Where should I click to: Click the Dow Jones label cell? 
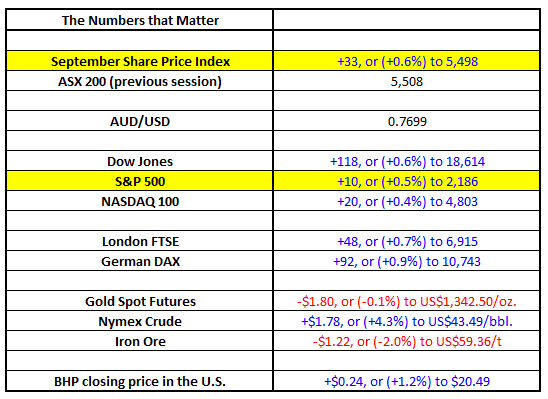coord(139,161)
